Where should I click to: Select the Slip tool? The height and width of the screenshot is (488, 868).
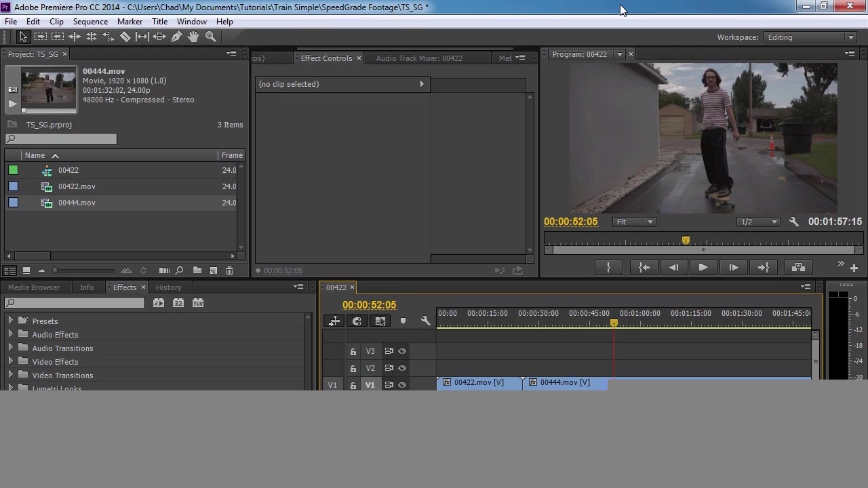point(142,37)
